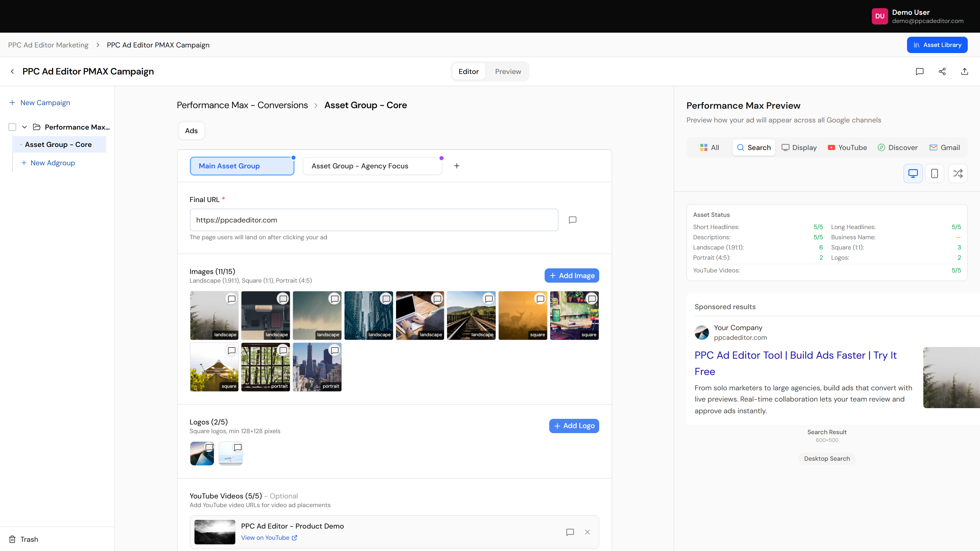Select the Main Asset Group tab
Image resolution: width=980 pixels, height=551 pixels.
click(x=242, y=166)
